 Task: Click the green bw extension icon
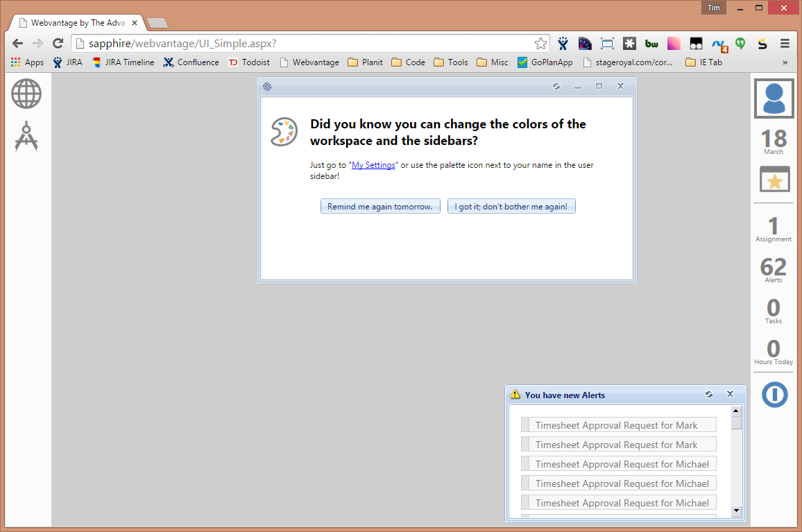coord(651,44)
